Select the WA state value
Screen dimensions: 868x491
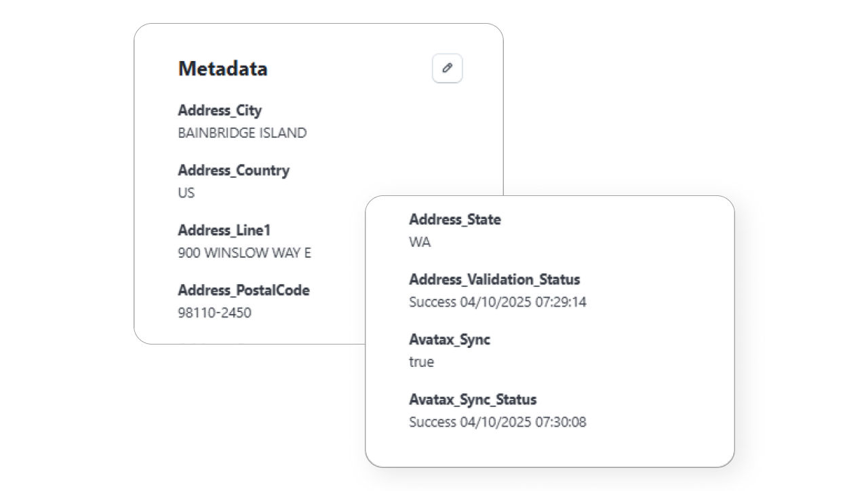420,241
